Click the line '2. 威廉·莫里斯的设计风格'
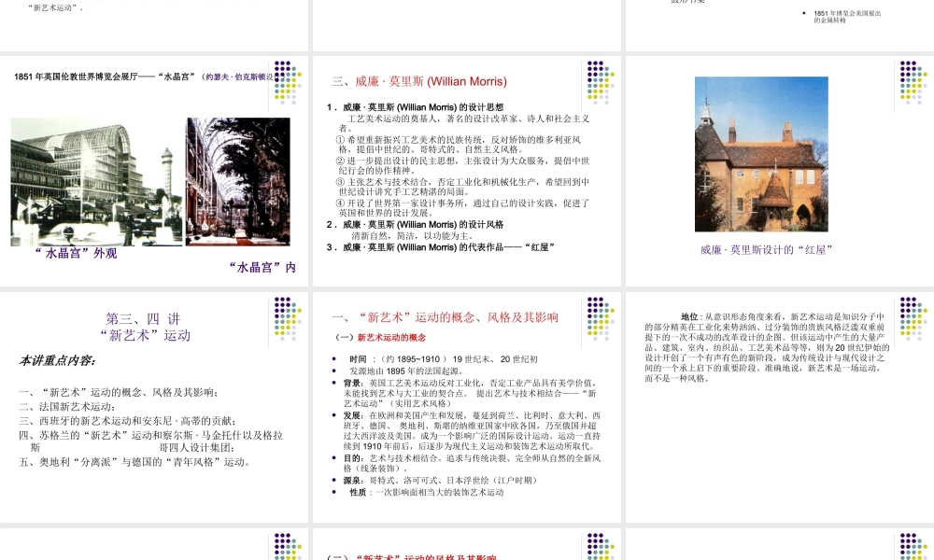The height and width of the screenshot is (560, 934). 415,224
